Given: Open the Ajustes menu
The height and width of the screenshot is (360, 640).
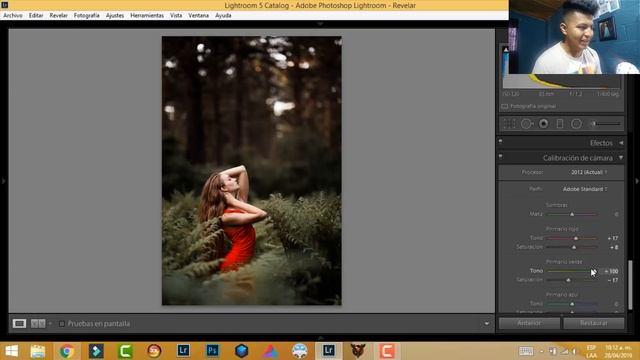Looking at the screenshot, I should pos(115,16).
